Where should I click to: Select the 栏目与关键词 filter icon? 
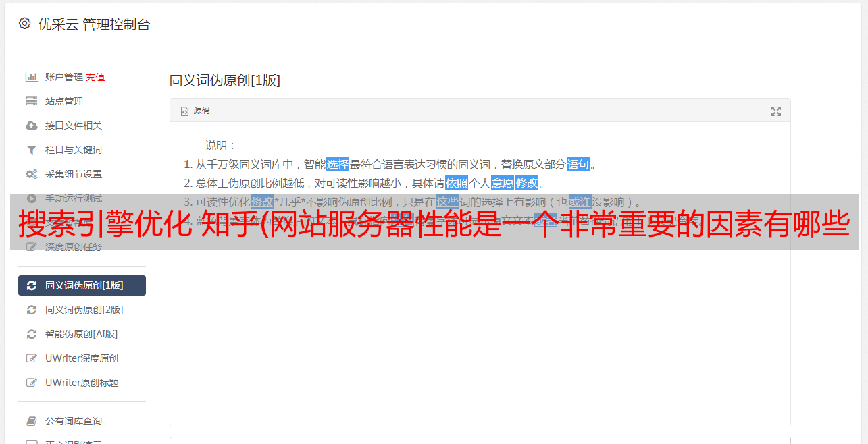tap(31, 150)
